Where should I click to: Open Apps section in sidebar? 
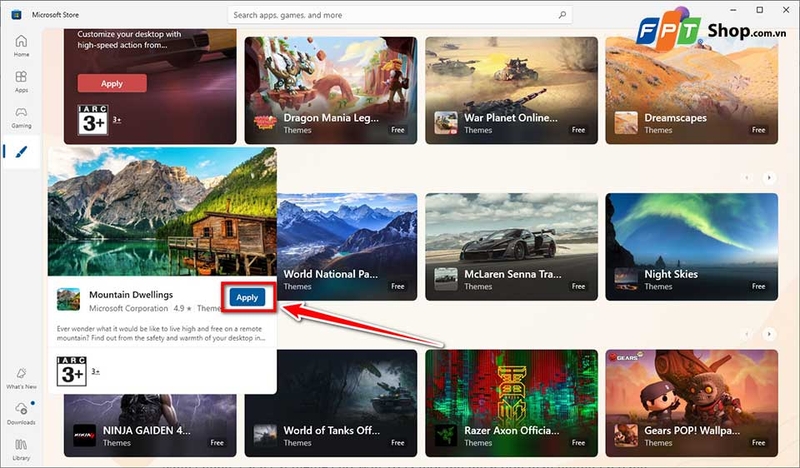point(21,81)
